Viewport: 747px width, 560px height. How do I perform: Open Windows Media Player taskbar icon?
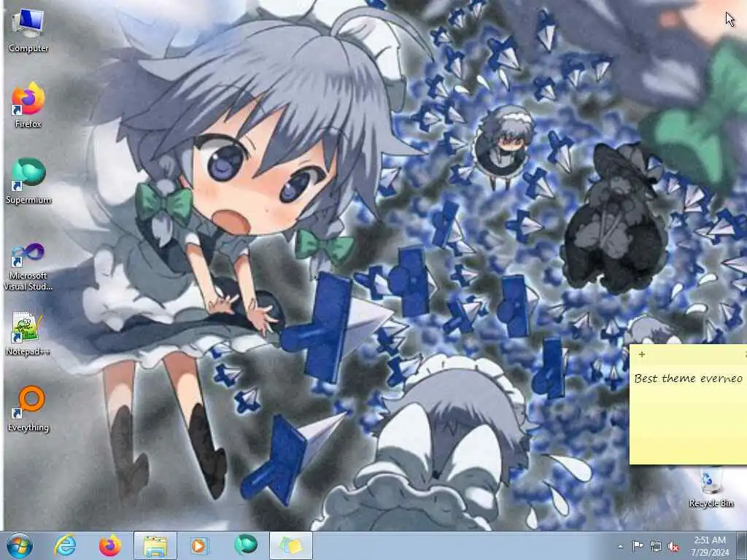pyautogui.click(x=199, y=545)
